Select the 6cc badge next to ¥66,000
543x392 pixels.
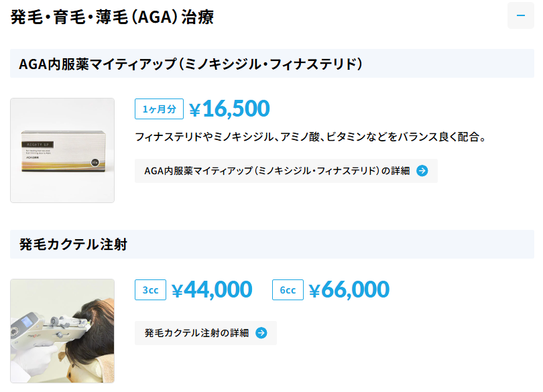click(287, 289)
